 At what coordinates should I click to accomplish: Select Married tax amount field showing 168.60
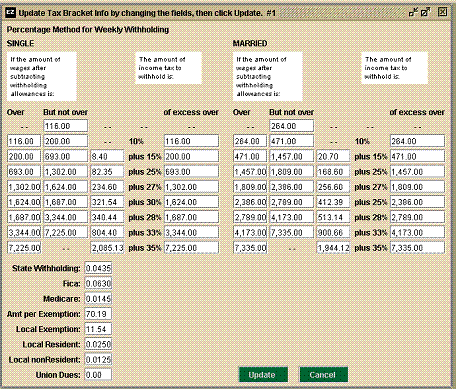(x=333, y=172)
